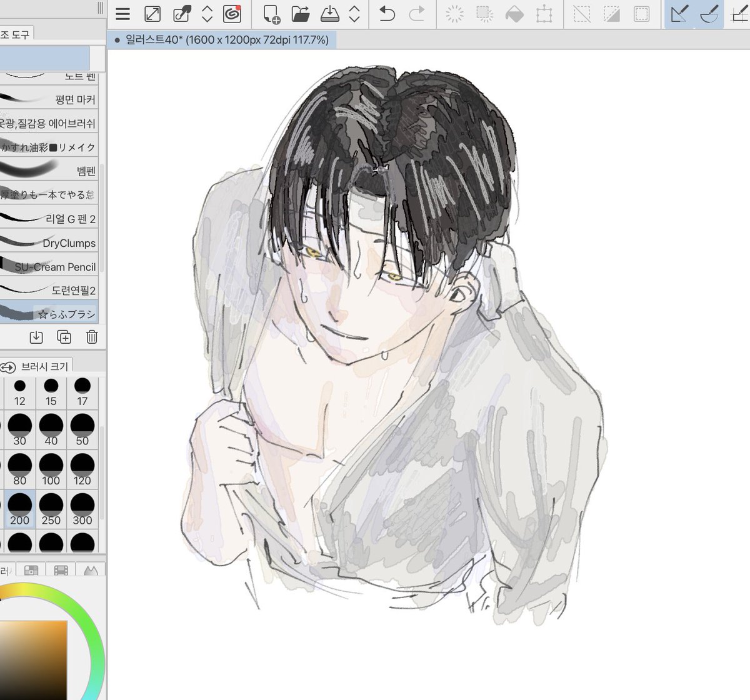The height and width of the screenshot is (700, 750).
Task: Undo the last stroke
Action: (x=387, y=14)
